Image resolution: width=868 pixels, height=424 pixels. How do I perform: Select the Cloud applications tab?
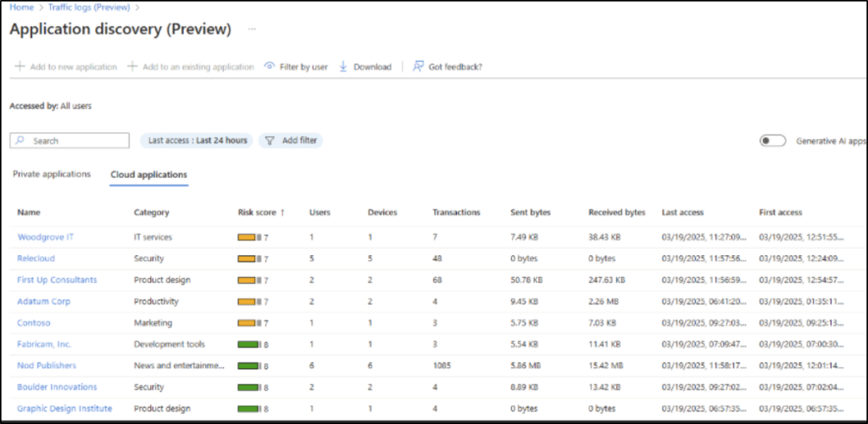coord(149,175)
